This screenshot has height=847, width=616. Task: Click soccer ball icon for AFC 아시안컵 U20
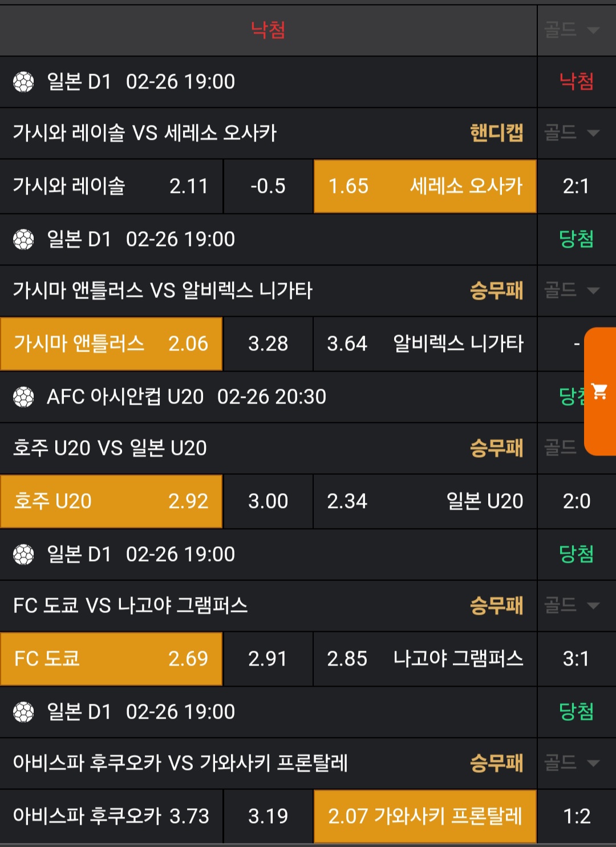coord(23,397)
